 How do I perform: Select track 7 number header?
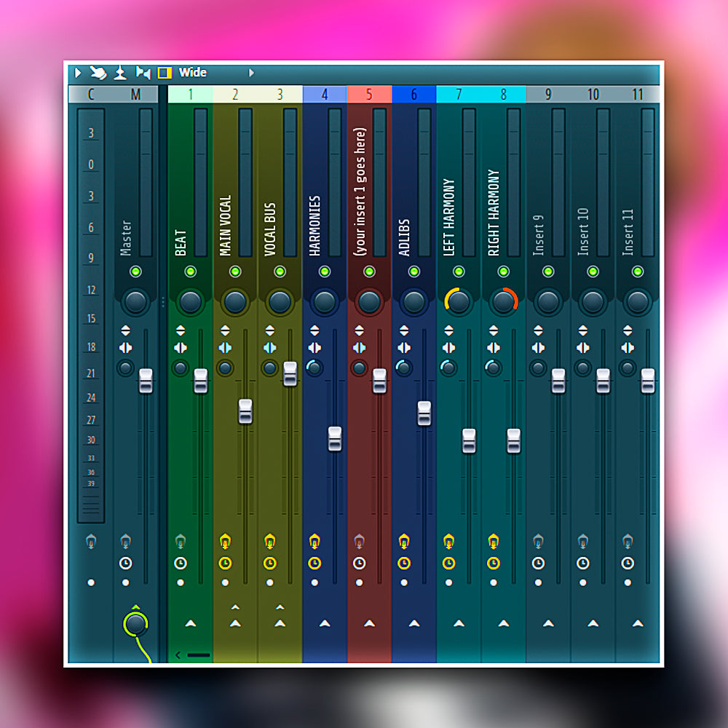(x=459, y=94)
